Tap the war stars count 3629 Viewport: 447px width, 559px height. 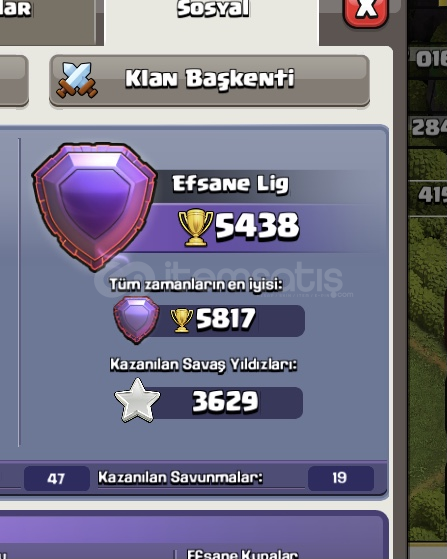(x=225, y=402)
